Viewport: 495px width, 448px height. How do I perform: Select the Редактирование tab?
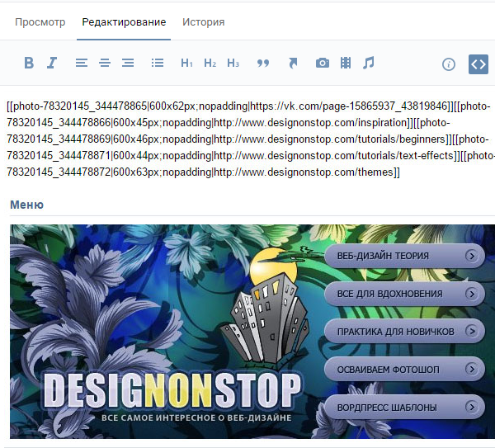124,22
